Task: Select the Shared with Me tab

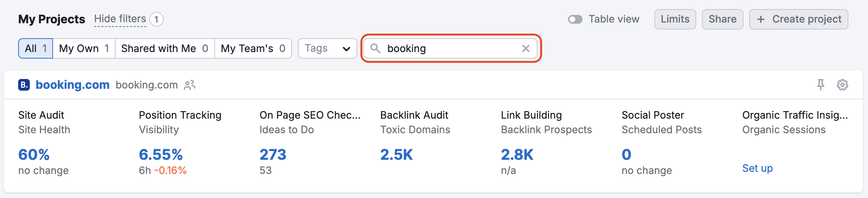Action: pos(165,48)
